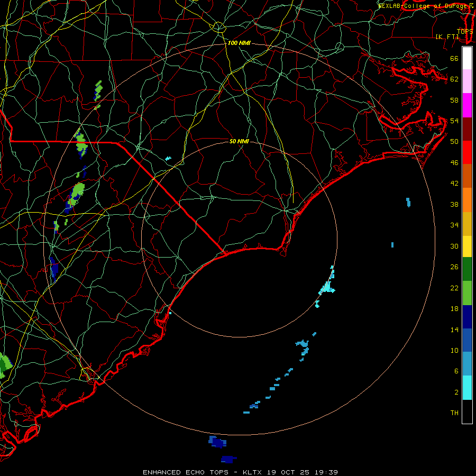This screenshot has width=476, height=476.
Task: Select the '34' legend value
Action: click(454, 225)
